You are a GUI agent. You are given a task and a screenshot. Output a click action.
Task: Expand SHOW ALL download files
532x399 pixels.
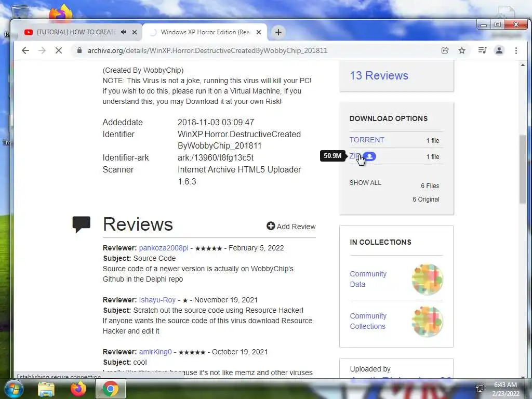(x=365, y=182)
